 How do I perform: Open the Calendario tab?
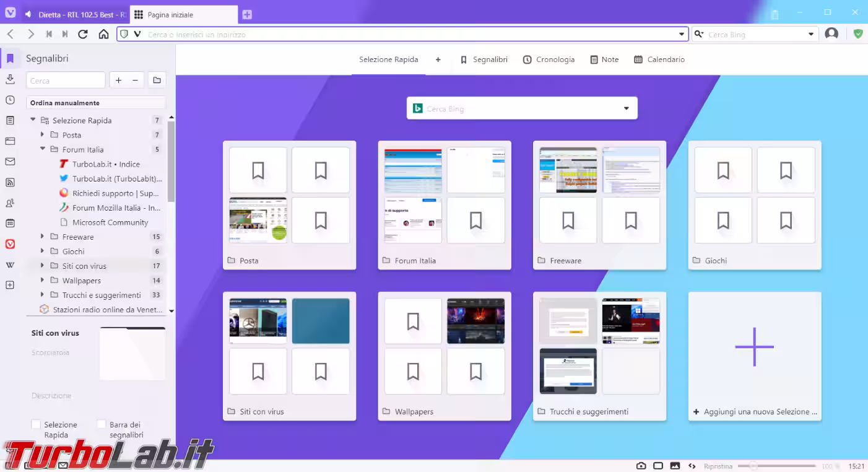point(659,59)
